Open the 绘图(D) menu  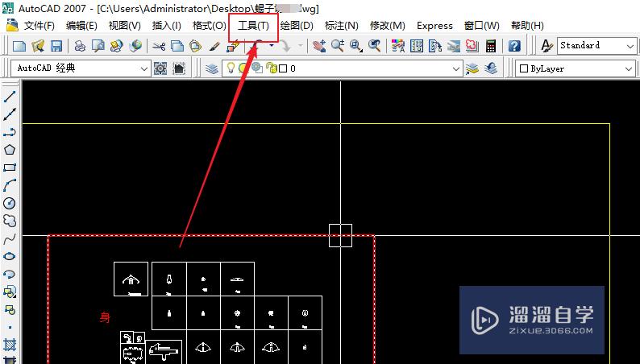coord(297,26)
